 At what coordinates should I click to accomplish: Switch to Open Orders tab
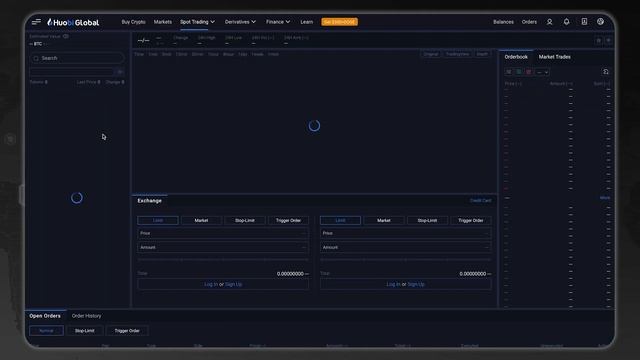pos(45,316)
